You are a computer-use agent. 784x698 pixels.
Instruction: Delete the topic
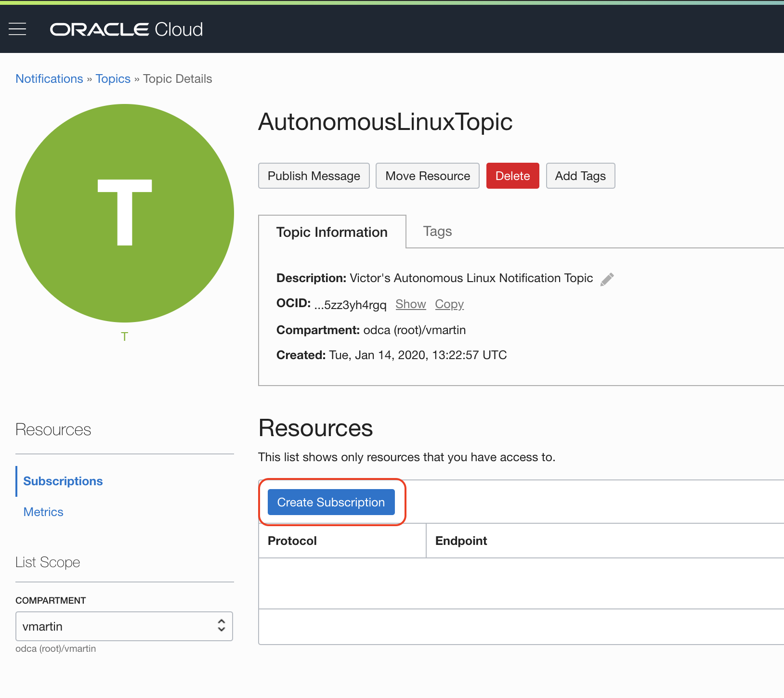tap(513, 176)
